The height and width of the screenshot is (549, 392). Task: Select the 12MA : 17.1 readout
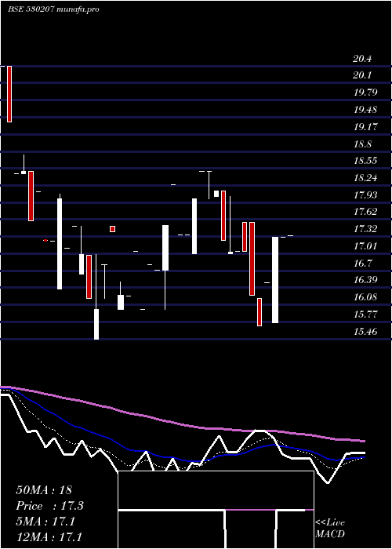[49, 536]
